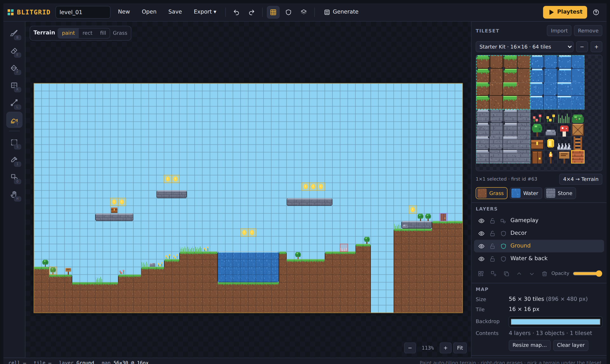Screen dimensions: 610x364
Task: Adjust the layer Opacity slider
Action: [587, 273]
